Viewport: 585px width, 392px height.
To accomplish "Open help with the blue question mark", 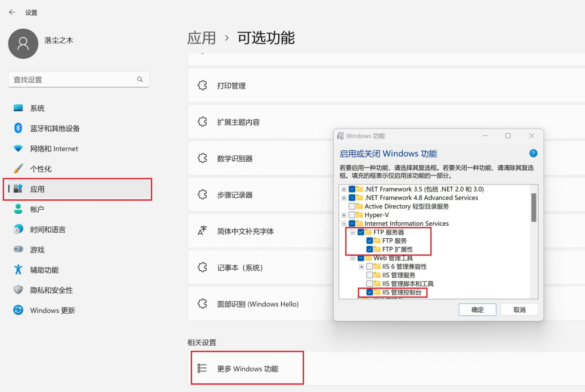I will (x=533, y=153).
